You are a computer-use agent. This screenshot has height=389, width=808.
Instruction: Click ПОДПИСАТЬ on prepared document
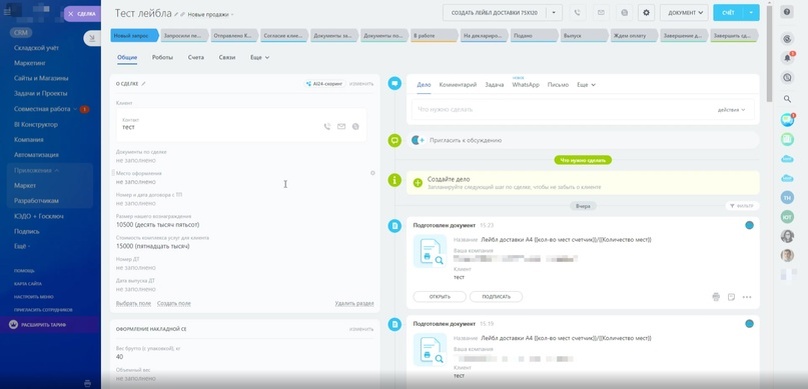(x=496, y=297)
